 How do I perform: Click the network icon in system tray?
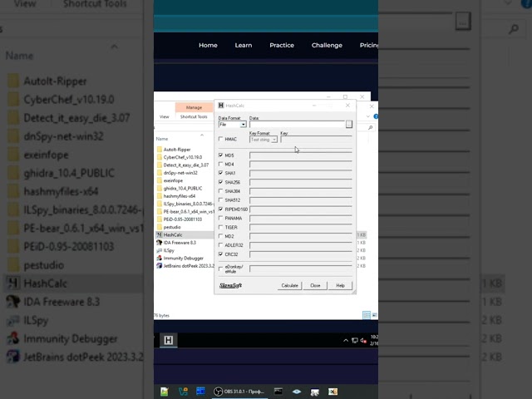click(355, 340)
